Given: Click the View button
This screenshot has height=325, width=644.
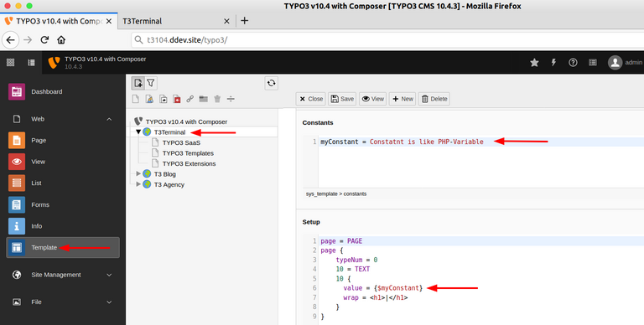Looking at the screenshot, I should (372, 99).
